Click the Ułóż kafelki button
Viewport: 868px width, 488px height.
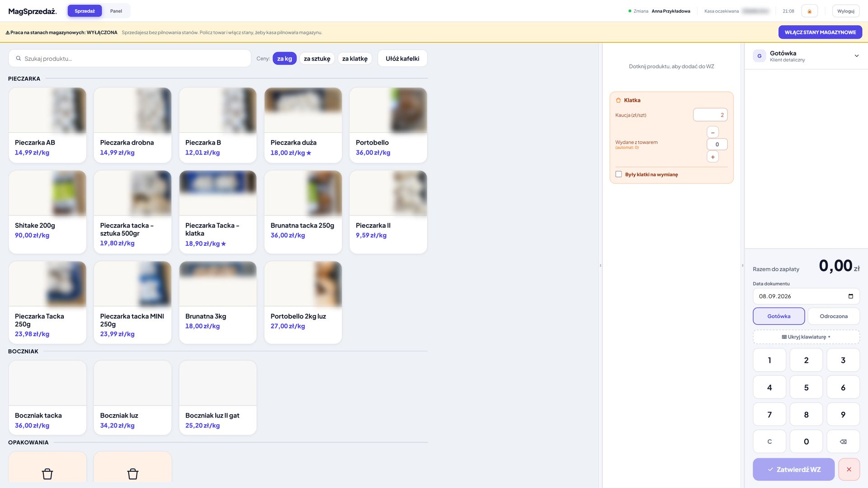click(x=402, y=59)
